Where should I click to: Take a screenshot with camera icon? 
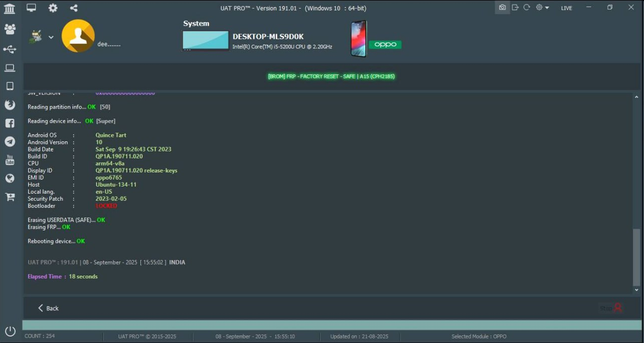502,8
